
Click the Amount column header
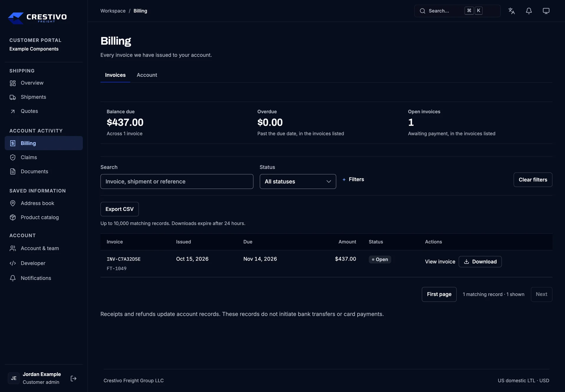(347, 242)
